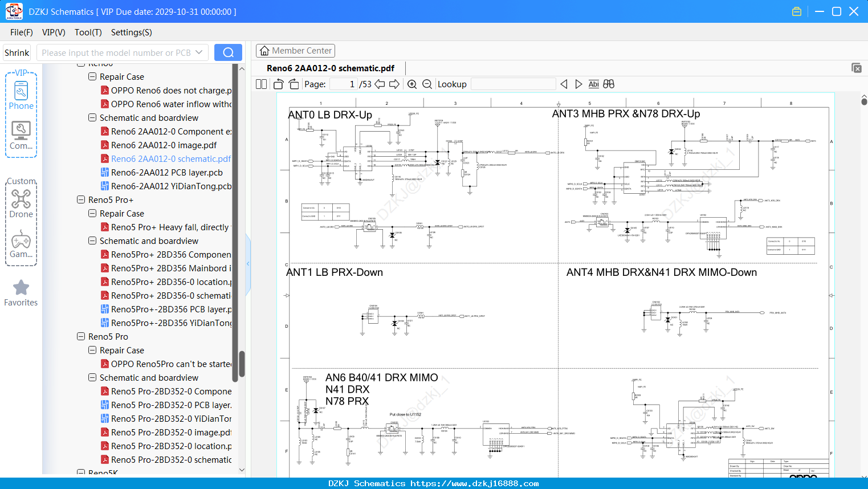Rotate page counterclockwise

click(279, 84)
